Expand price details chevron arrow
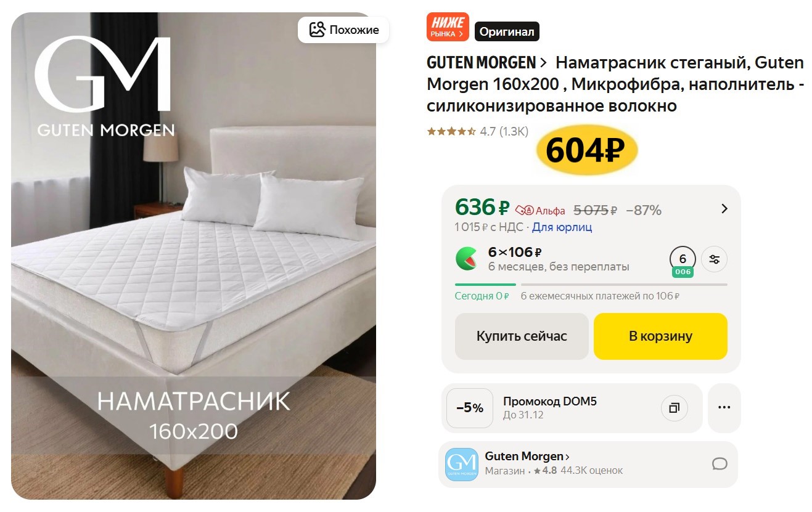Image resolution: width=812 pixels, height=512 pixels. [x=724, y=209]
